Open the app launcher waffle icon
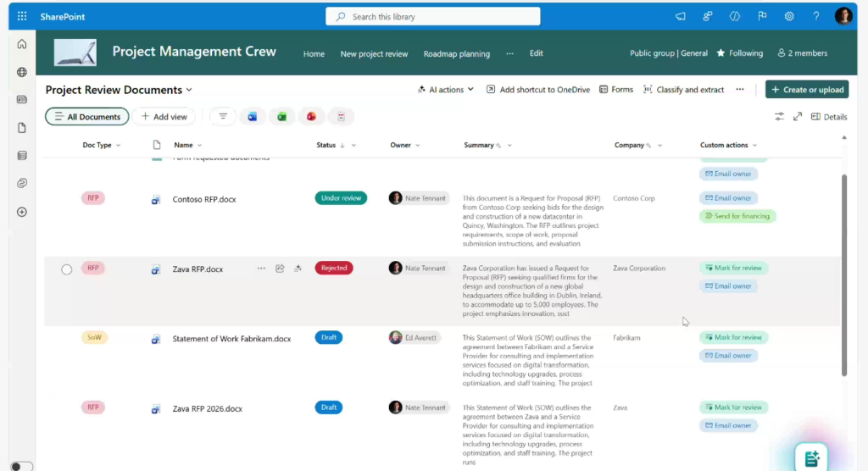 (22, 16)
